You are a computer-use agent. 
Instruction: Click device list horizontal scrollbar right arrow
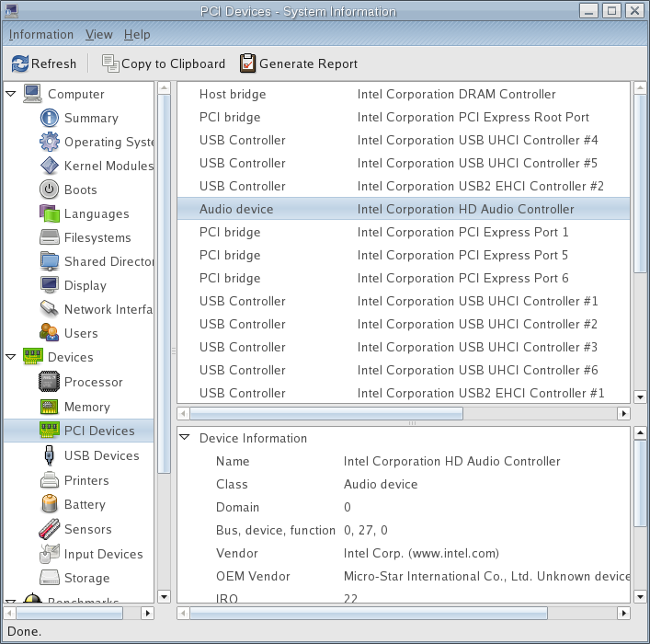(x=623, y=413)
